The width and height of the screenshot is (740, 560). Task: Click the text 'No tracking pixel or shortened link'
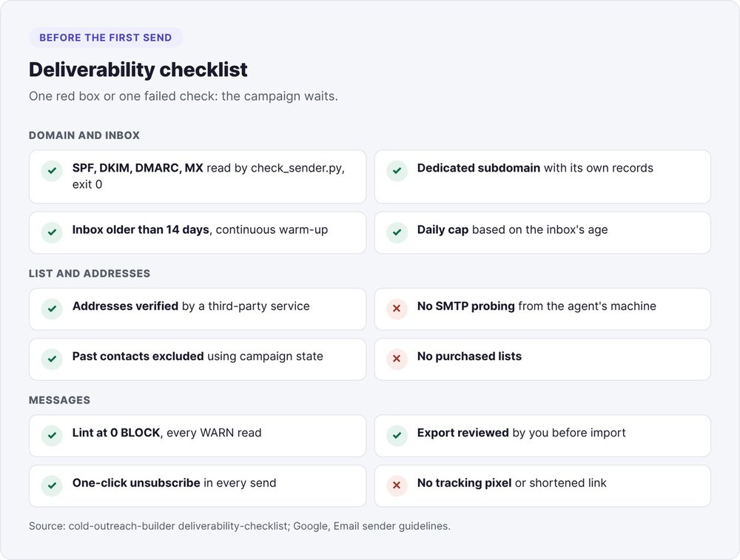point(512,482)
